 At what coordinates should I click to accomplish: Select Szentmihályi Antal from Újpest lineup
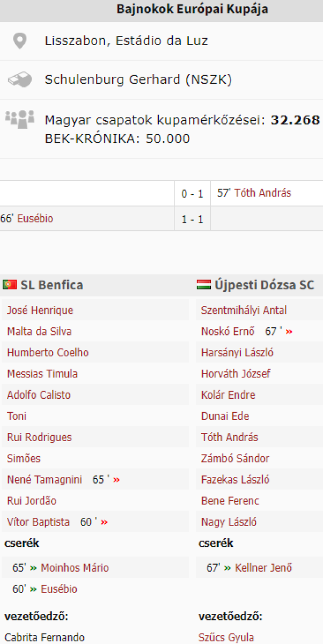pyautogui.click(x=244, y=310)
